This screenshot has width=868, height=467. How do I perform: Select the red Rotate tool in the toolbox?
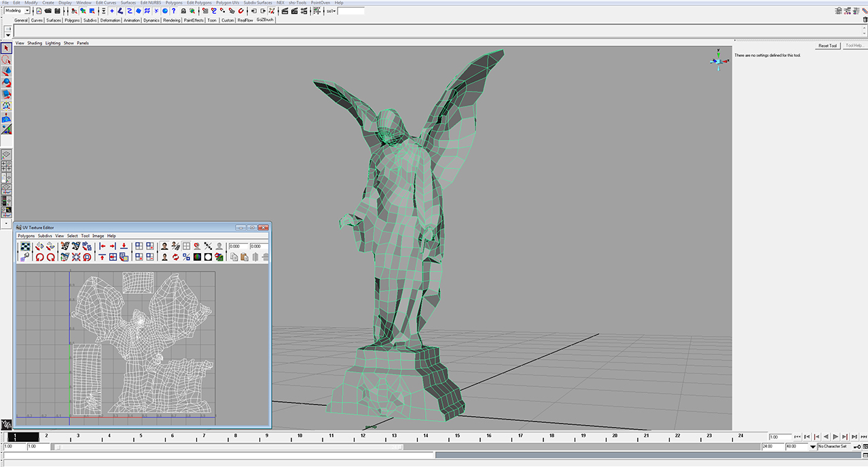tap(7, 83)
